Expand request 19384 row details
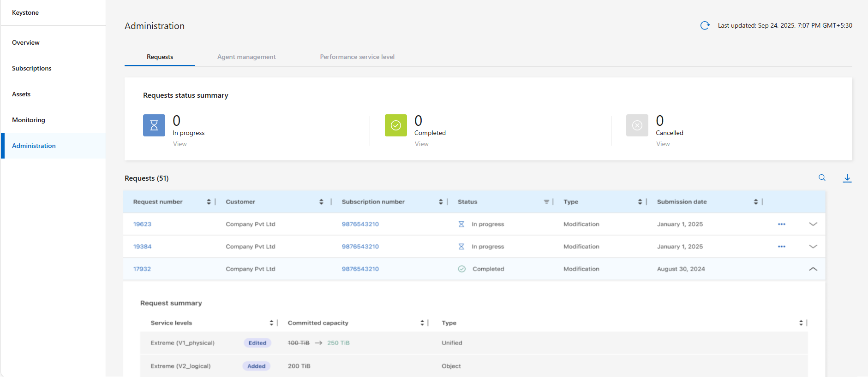 813,247
